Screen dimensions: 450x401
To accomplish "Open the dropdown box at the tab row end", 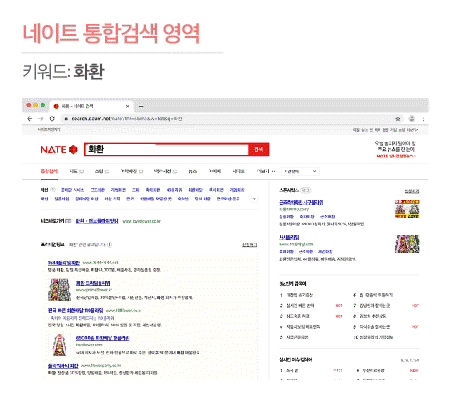I will [x=300, y=171].
